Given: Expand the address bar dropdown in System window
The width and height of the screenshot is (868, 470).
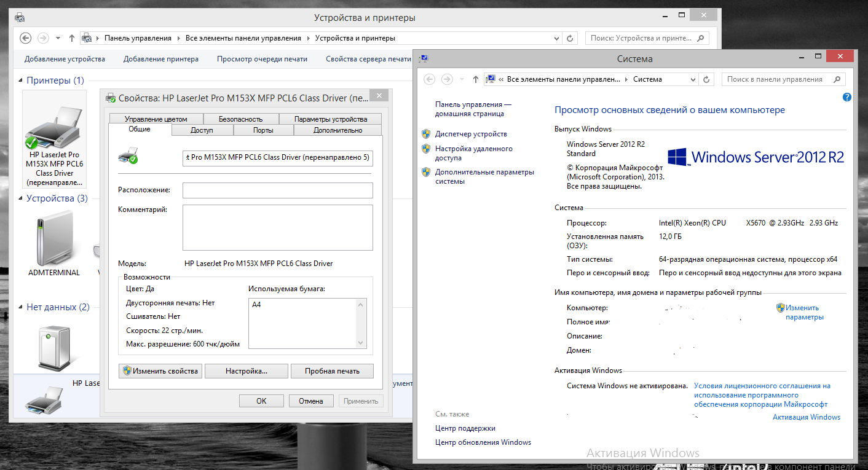Looking at the screenshot, I should (x=693, y=79).
